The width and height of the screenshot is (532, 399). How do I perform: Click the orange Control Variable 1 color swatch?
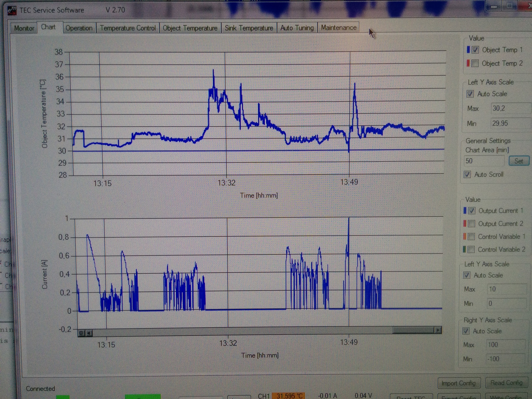pyautogui.click(x=464, y=237)
